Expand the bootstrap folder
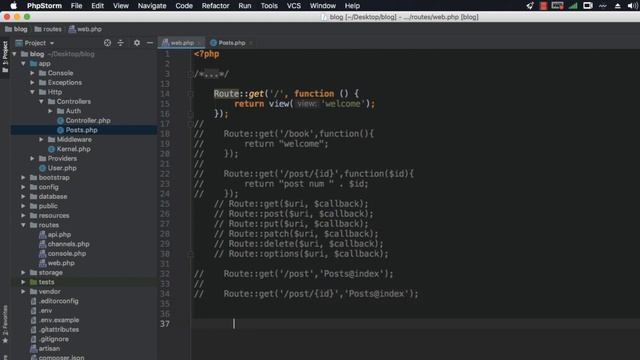This screenshot has height=360, width=640. tap(23, 178)
